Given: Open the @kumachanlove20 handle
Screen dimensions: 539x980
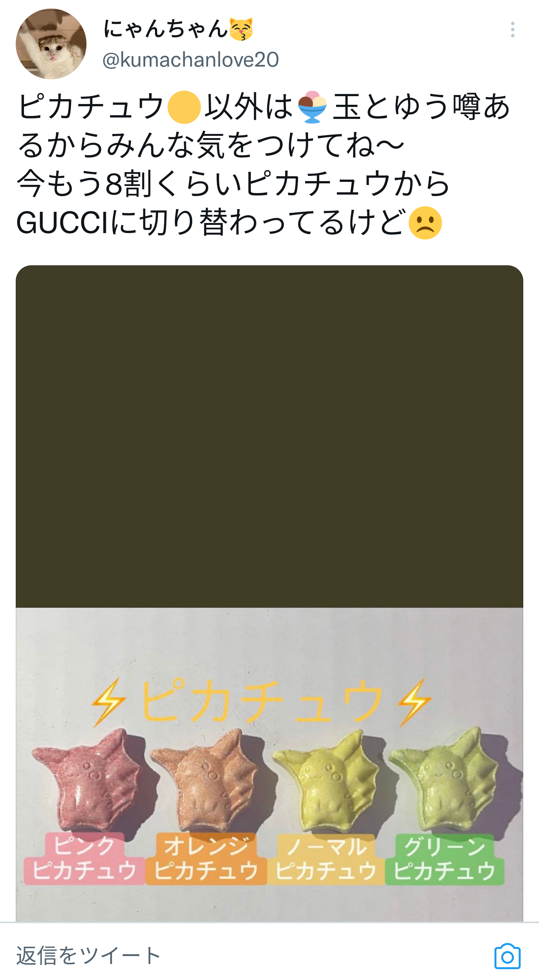Looking at the screenshot, I should [191, 60].
